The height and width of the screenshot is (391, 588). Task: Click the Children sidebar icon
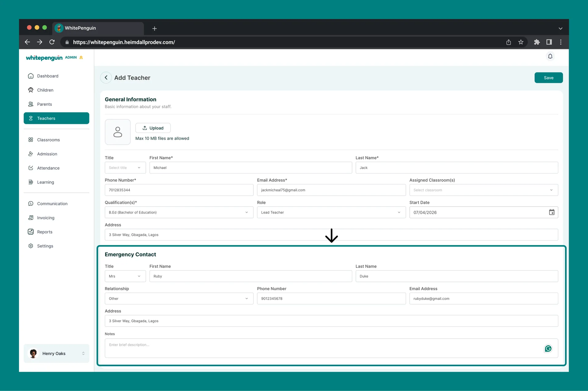(31, 90)
